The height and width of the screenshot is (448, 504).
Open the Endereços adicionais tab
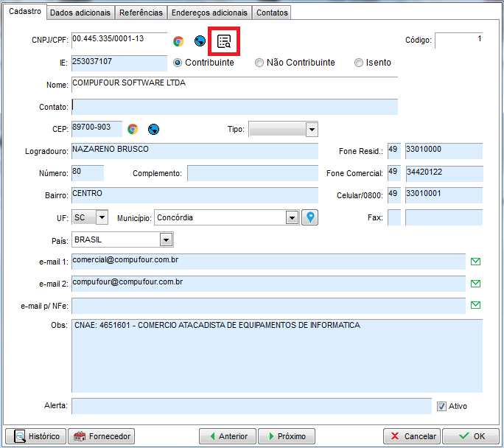pyautogui.click(x=209, y=13)
